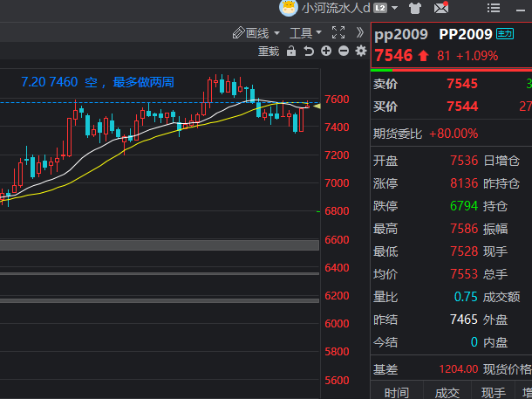Click the blue dashed horizontal price line
This screenshot has width=532, height=399.
pyautogui.click(x=160, y=102)
